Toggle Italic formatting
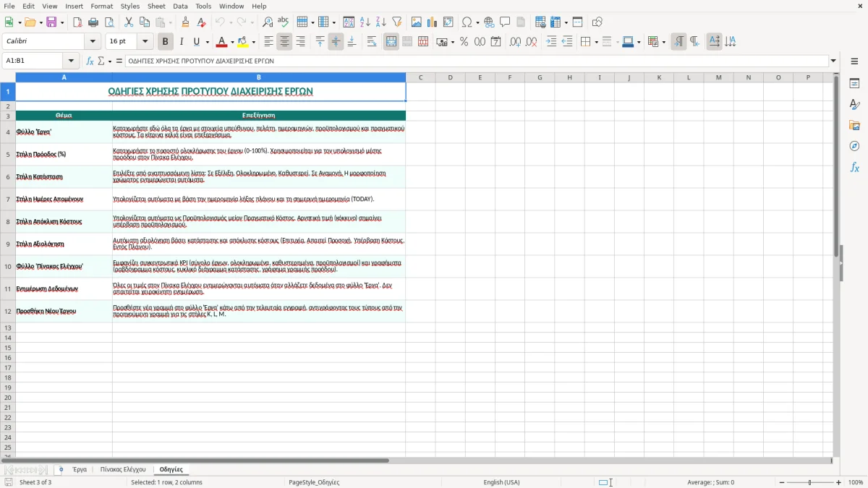This screenshot has width=868, height=488. click(x=182, y=42)
